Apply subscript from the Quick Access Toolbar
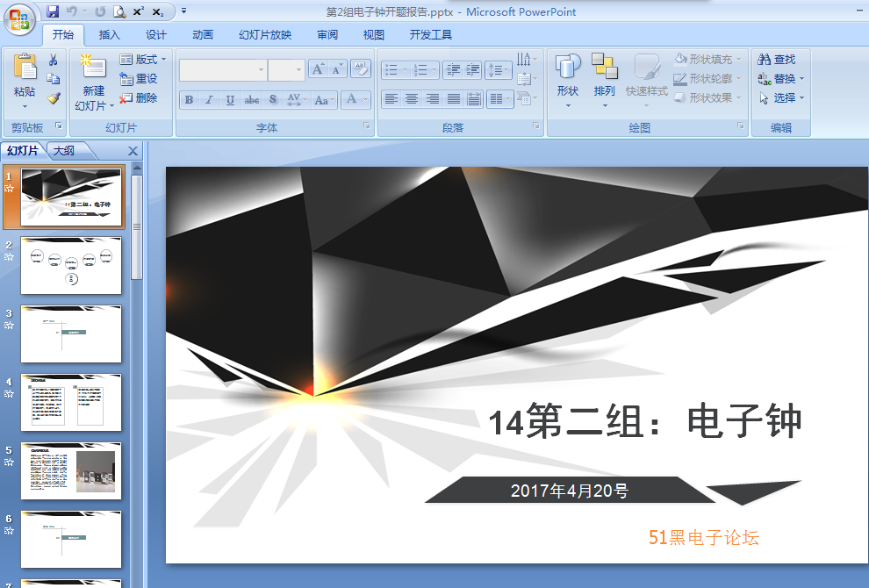Viewport: 869px width, 588px height. pyautogui.click(x=158, y=11)
